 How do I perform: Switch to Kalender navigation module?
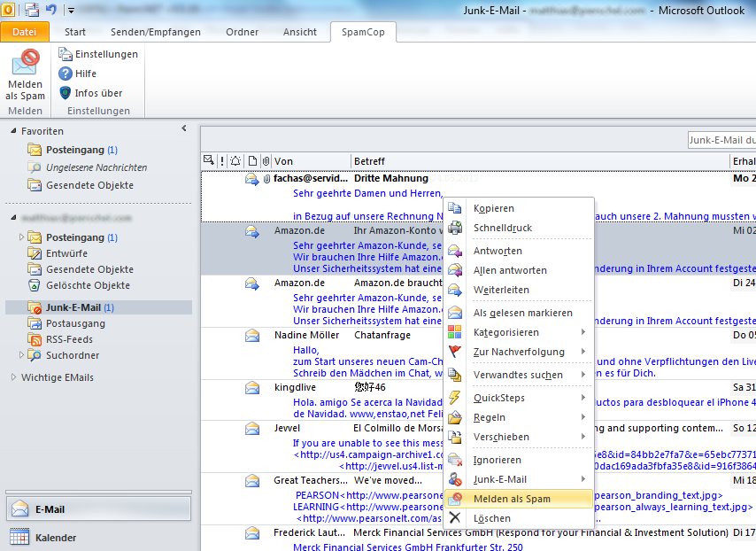99,537
